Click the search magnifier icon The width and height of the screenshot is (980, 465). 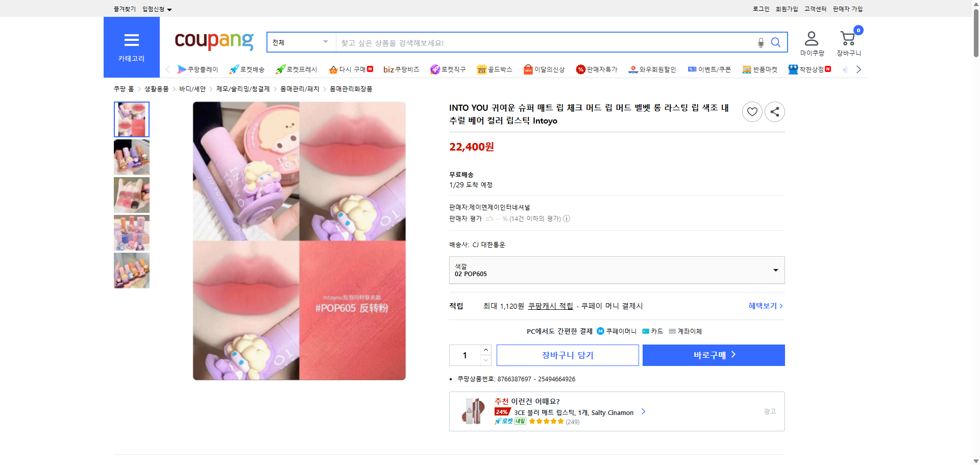pos(776,43)
